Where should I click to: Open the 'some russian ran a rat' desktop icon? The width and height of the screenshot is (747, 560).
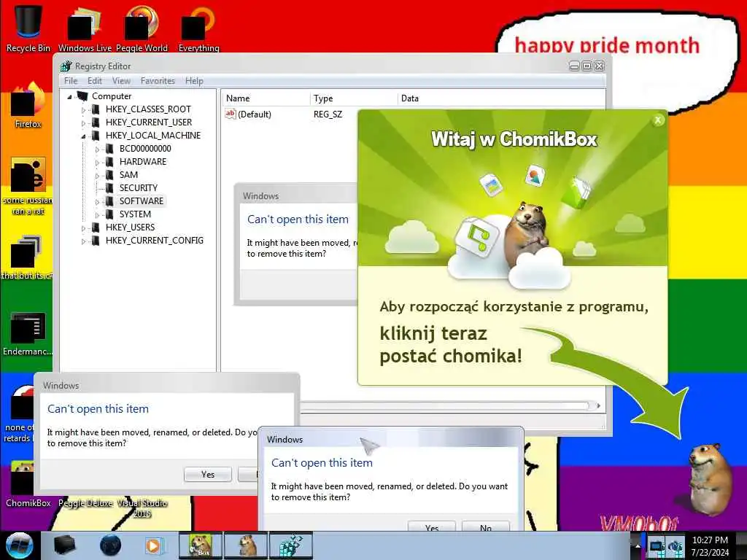[x=28, y=186]
